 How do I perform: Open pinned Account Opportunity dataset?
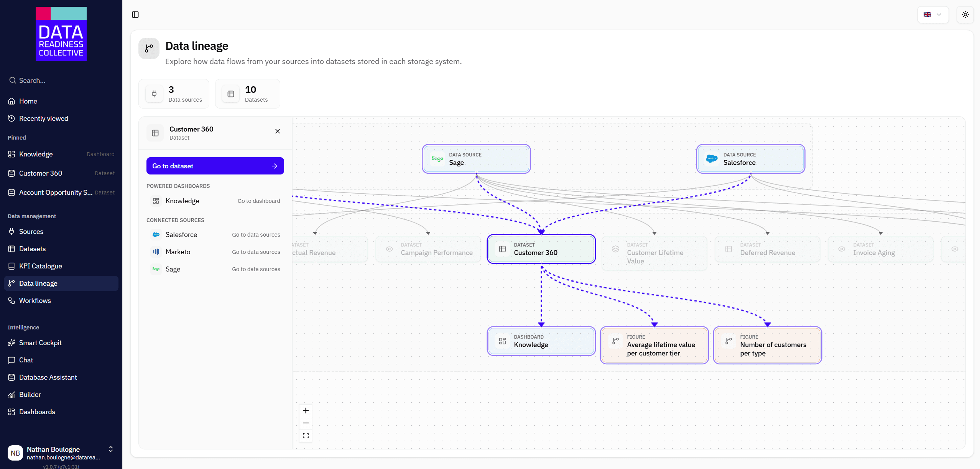point(61,193)
